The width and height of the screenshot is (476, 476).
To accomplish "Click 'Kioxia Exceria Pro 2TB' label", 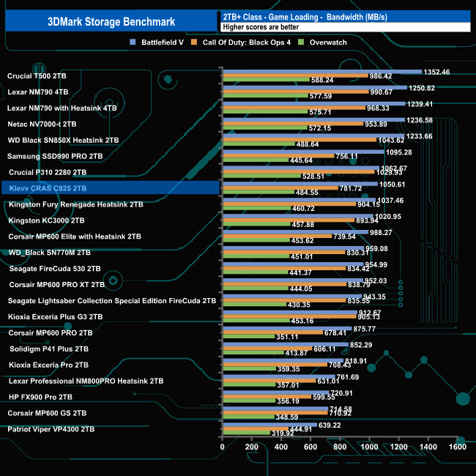I will pyautogui.click(x=48, y=365).
